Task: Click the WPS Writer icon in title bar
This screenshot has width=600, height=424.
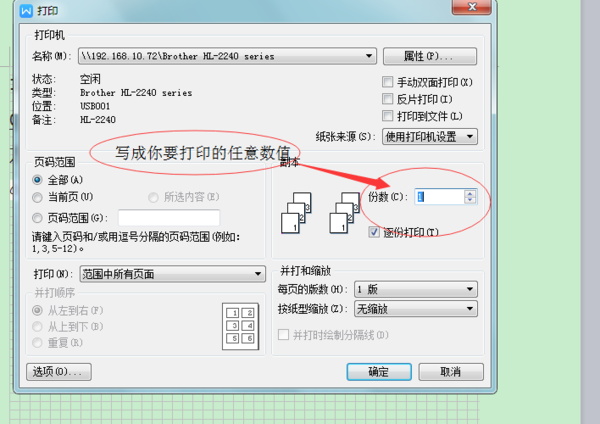Action: (x=26, y=11)
